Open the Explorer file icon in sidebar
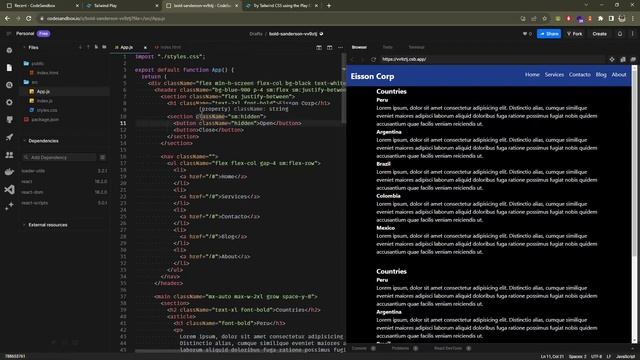The width and height of the screenshot is (640, 360). [x=9, y=68]
